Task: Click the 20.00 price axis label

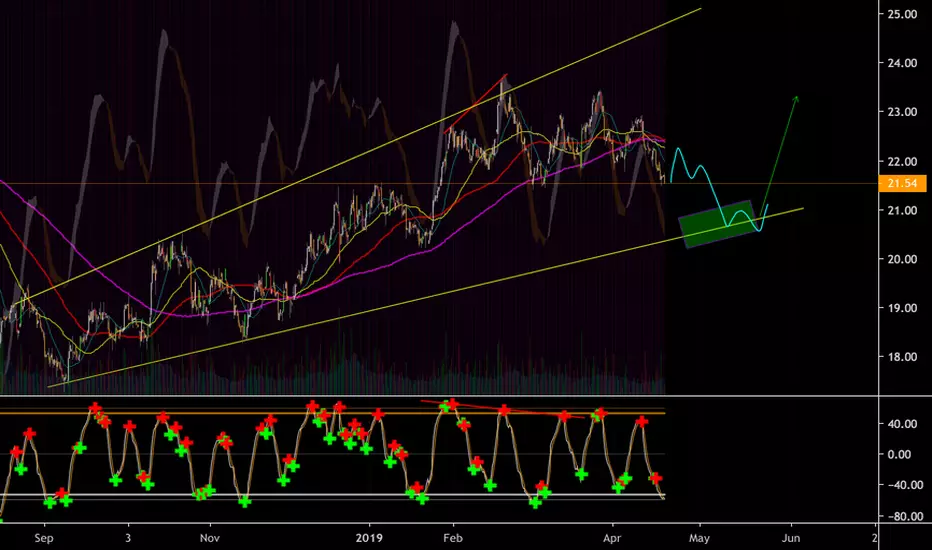Action: 902,259
